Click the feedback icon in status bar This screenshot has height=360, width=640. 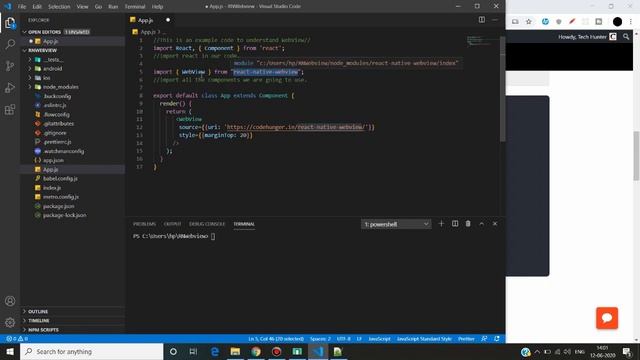484,339
